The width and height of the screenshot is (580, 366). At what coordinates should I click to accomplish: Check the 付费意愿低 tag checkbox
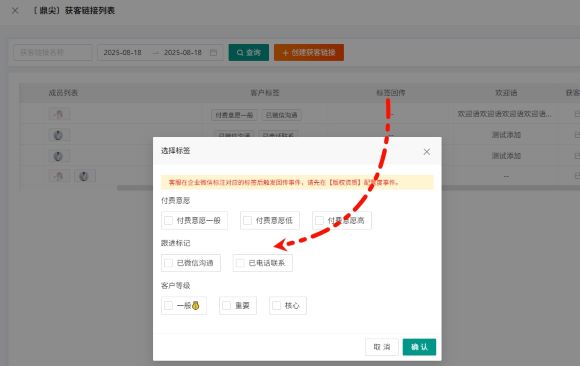(247, 221)
